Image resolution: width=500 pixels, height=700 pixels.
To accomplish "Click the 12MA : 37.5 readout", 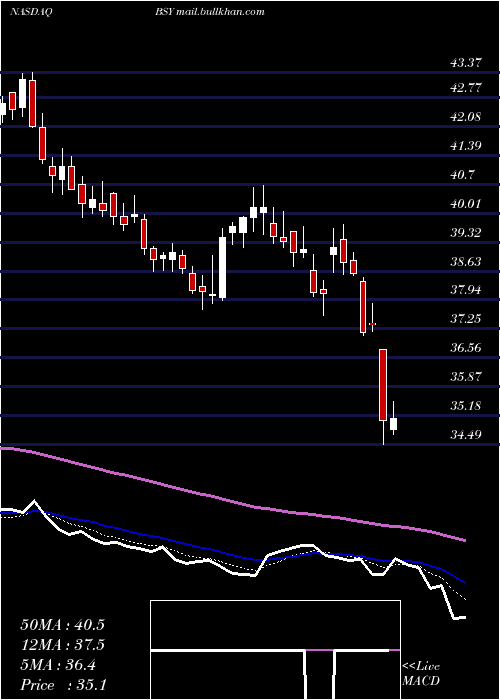I will [62, 645].
